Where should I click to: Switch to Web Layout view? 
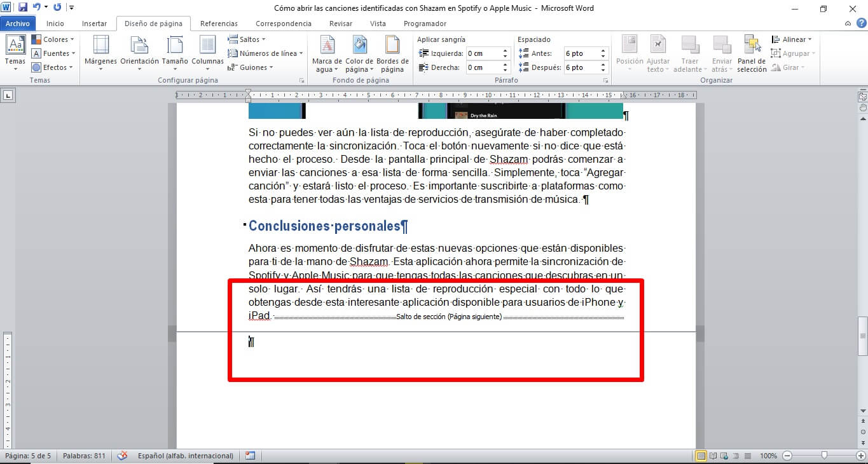724,456
